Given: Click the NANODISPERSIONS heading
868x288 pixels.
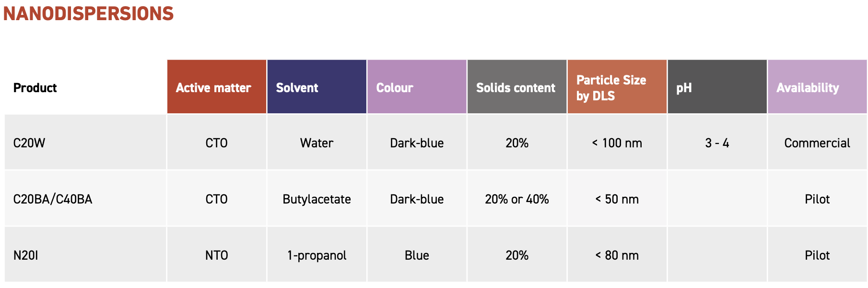Looking at the screenshot, I should click(88, 13).
